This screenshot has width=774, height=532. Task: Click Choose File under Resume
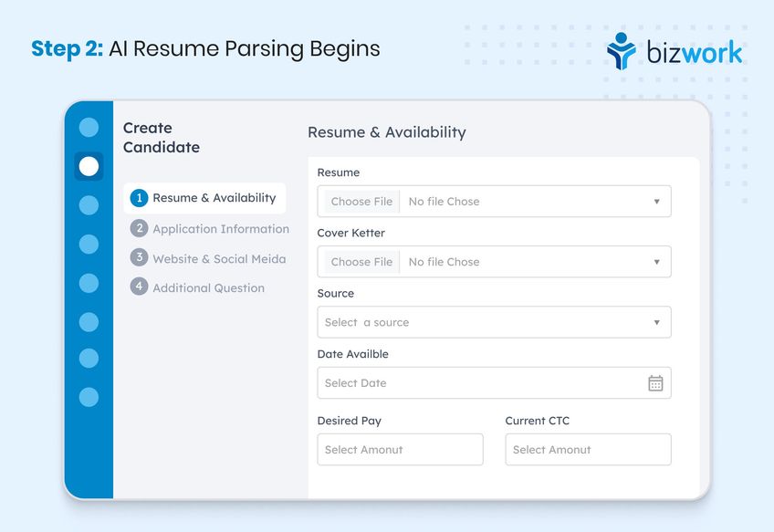[x=359, y=201]
